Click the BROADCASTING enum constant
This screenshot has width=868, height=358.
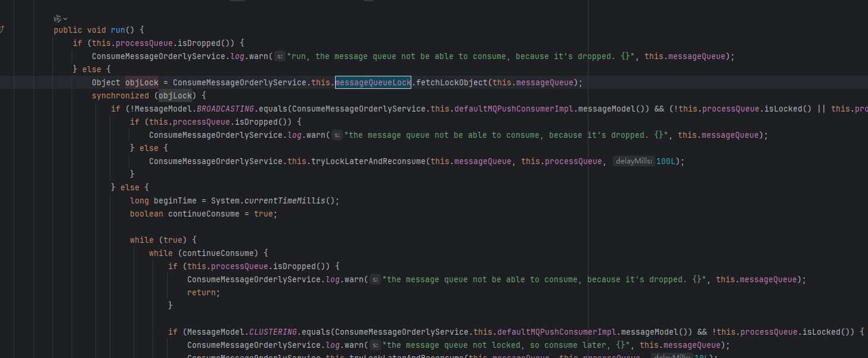point(225,109)
